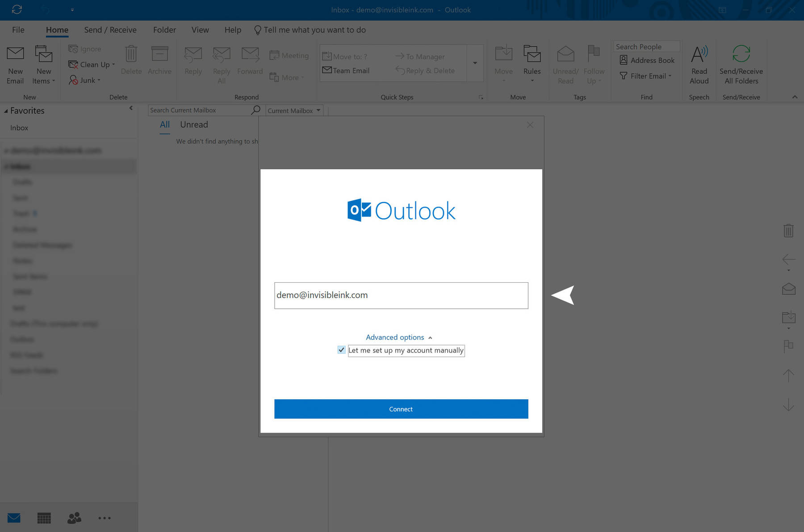This screenshot has width=804, height=532.
Task: Open the Rules dropdown
Action: coord(532,64)
